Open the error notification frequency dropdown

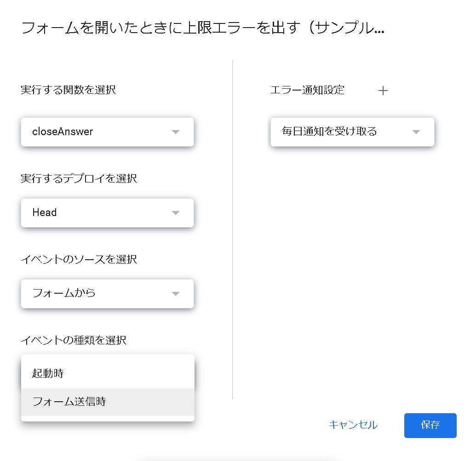click(x=352, y=132)
